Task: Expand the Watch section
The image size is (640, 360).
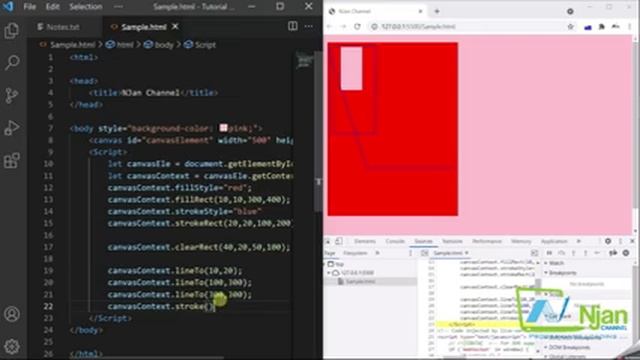Action: click(555, 263)
